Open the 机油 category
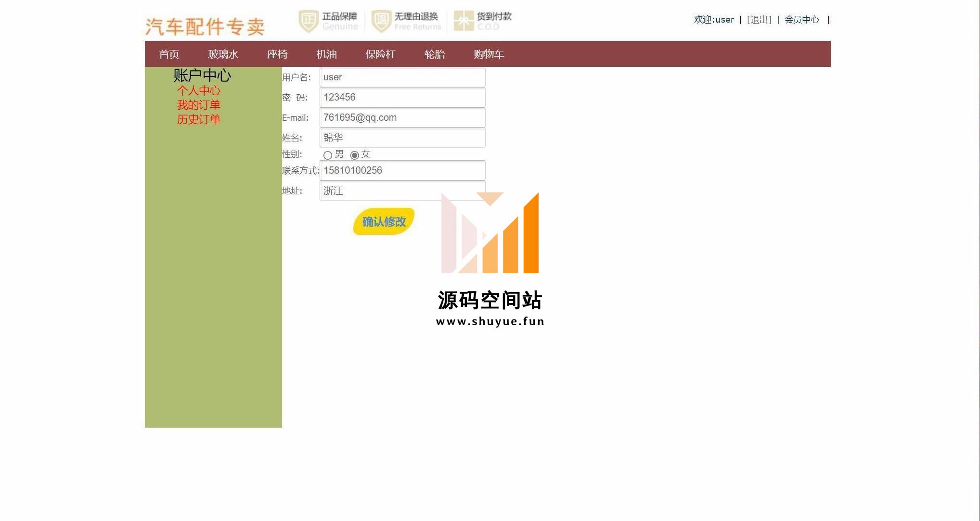The height and width of the screenshot is (521, 980). tap(326, 54)
